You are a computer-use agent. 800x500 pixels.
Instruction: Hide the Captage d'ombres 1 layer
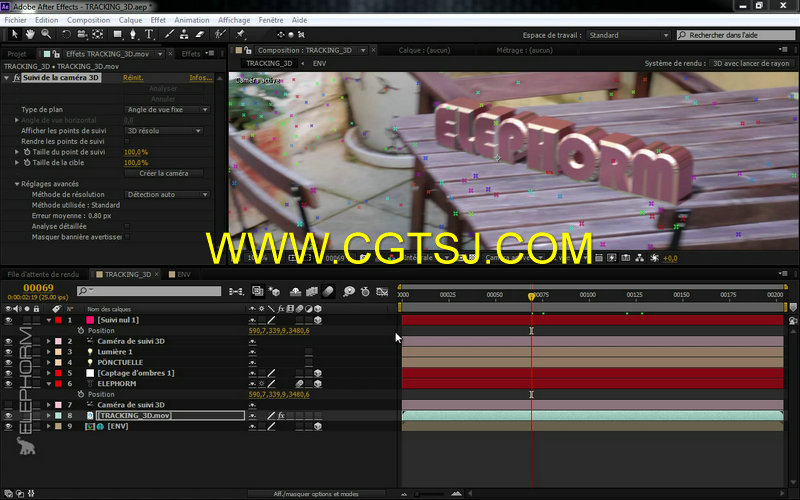8,373
